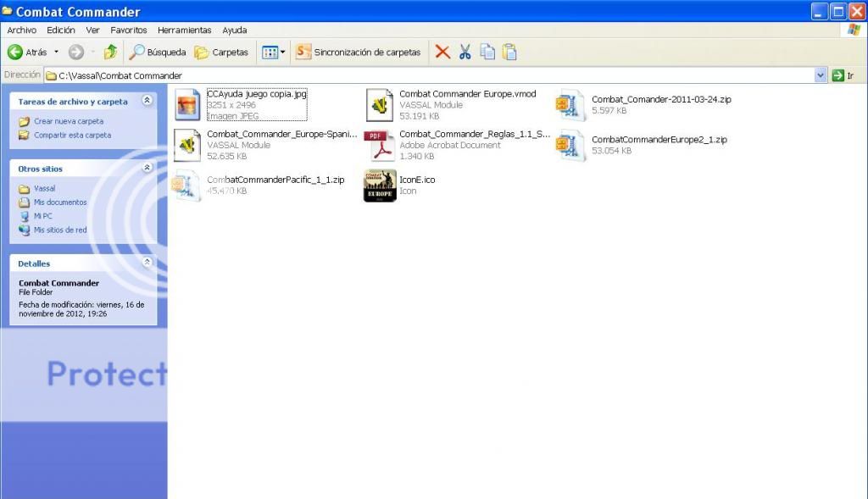Open Búsqueda search pane
868x499 pixels.
(157, 52)
